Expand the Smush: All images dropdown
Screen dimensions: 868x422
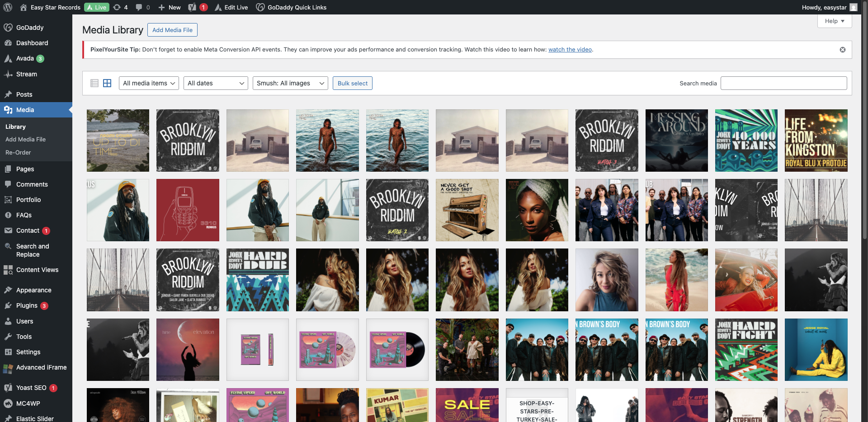(290, 83)
